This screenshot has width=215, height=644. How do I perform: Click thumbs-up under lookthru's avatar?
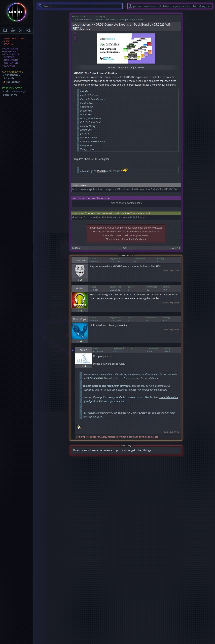(81, 280)
